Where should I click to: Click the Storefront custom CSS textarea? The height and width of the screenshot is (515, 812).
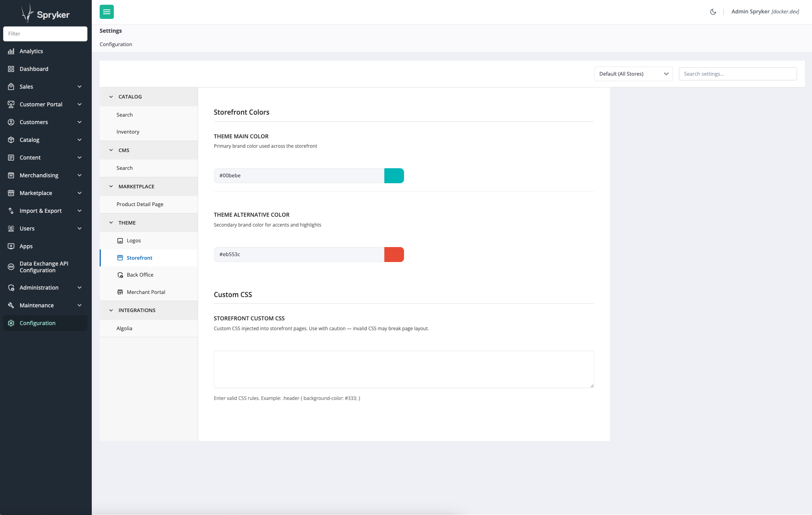point(404,369)
